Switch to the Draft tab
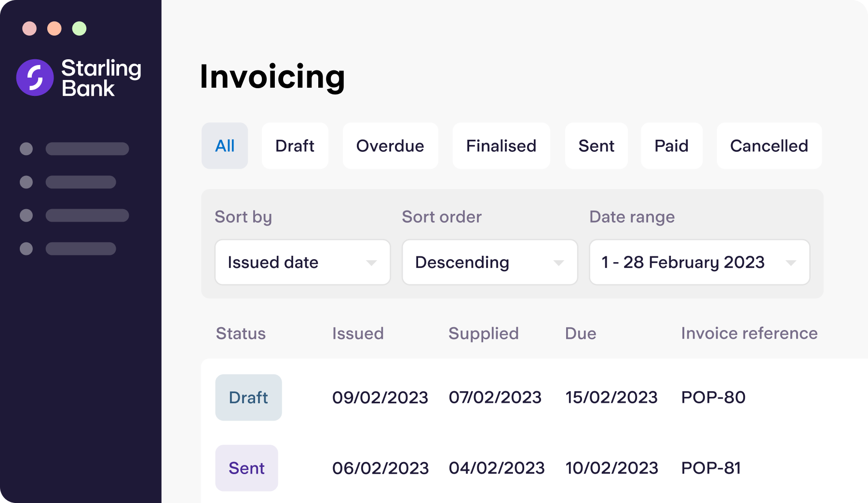 pyautogui.click(x=295, y=146)
